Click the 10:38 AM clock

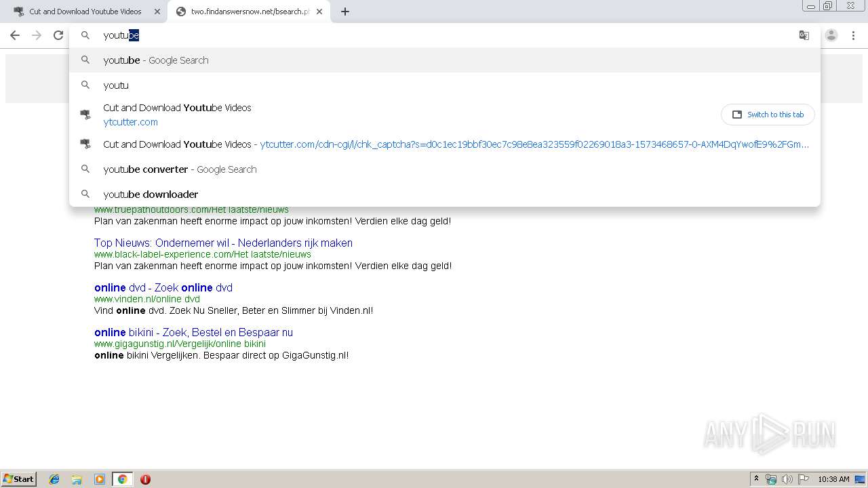click(x=833, y=479)
